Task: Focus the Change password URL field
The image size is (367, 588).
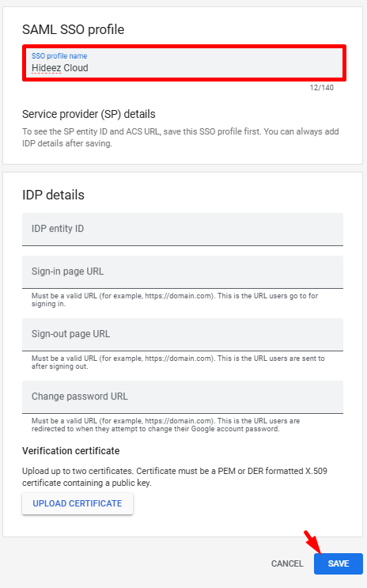Action: click(x=183, y=397)
